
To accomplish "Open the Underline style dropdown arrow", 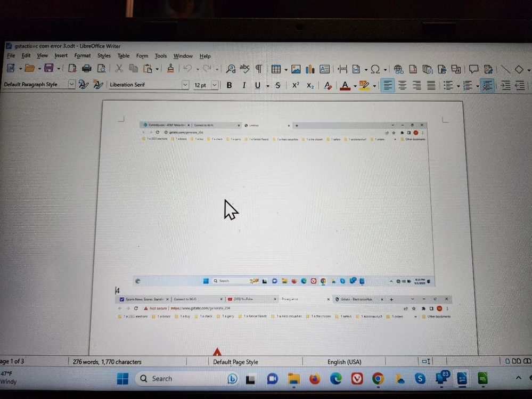I will pos(268,86).
